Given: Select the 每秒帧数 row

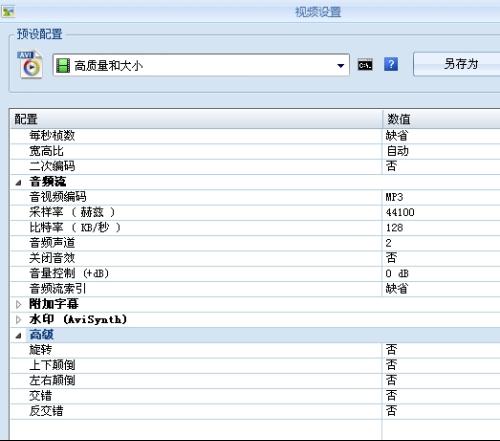Looking at the screenshot, I should (x=255, y=136).
